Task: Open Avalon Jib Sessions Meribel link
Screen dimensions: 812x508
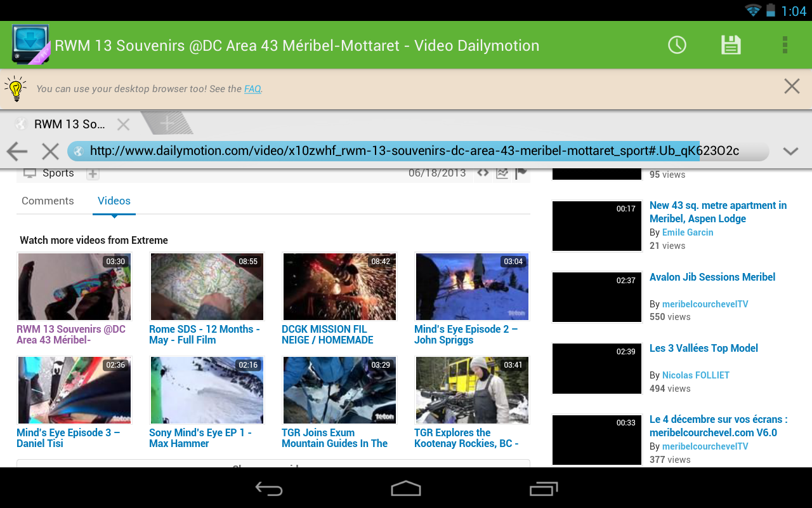Action: coord(712,277)
